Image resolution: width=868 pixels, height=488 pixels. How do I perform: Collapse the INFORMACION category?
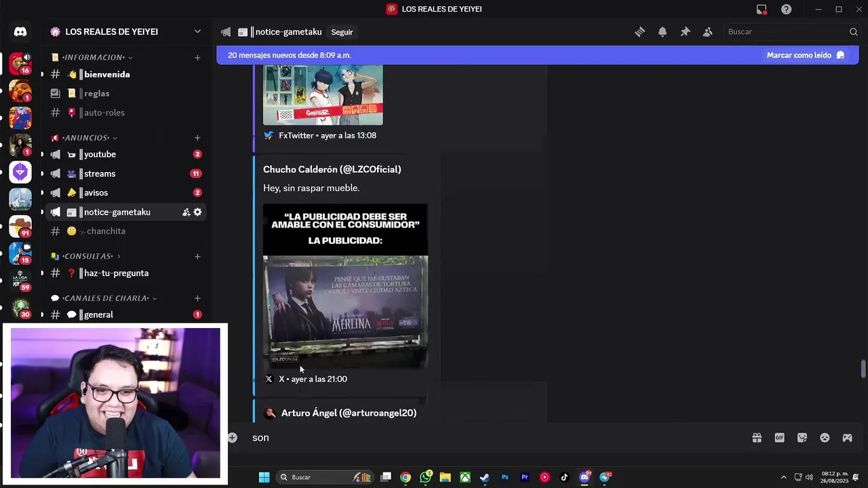pyautogui.click(x=97, y=58)
